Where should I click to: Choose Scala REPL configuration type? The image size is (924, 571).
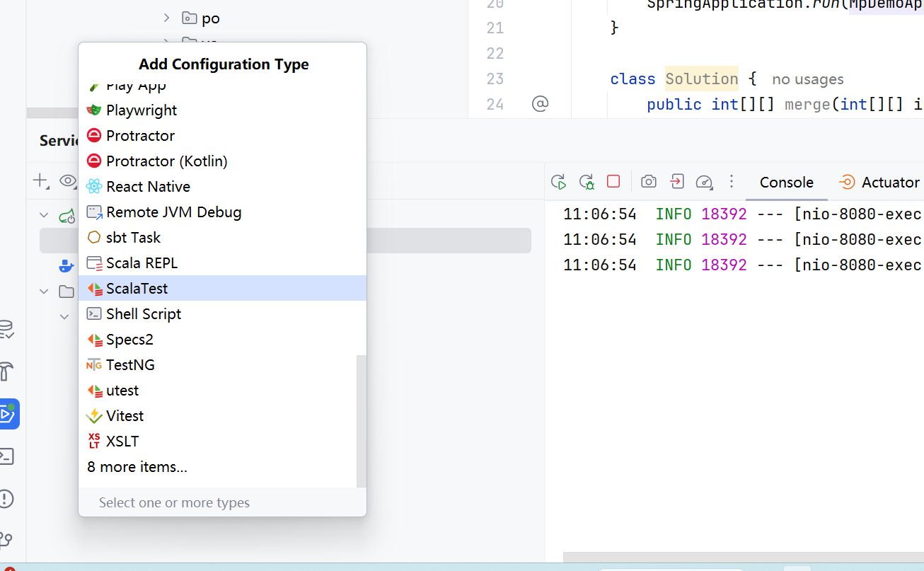coord(223,263)
